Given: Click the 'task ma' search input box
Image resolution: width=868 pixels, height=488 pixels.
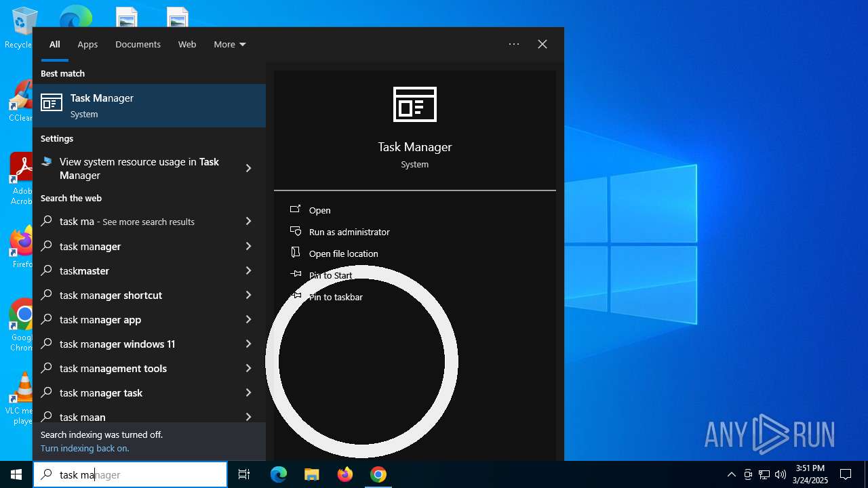Looking at the screenshot, I should (x=130, y=474).
